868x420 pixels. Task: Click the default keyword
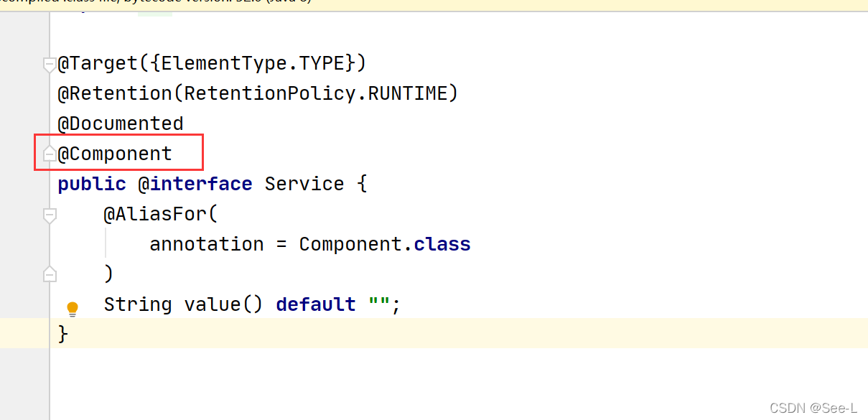pyautogui.click(x=316, y=304)
